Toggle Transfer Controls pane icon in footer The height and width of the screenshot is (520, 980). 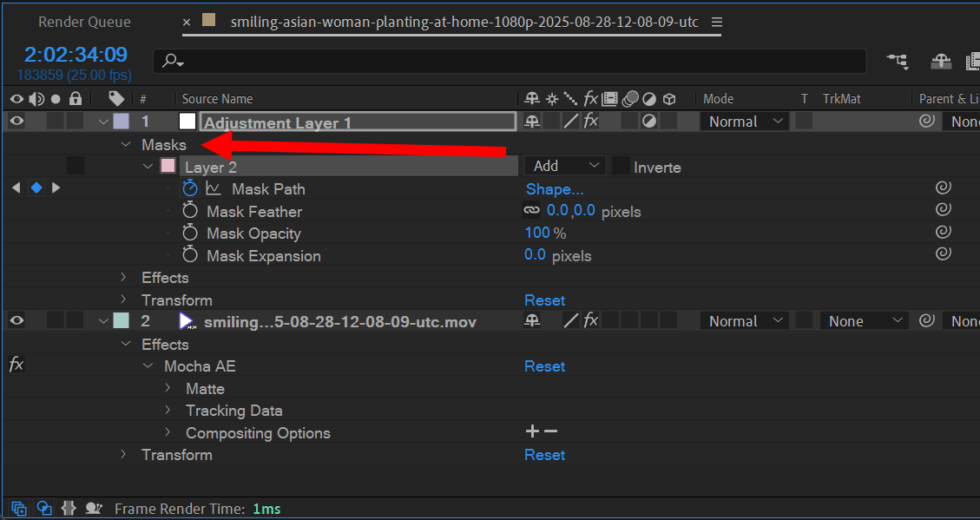pos(43,509)
